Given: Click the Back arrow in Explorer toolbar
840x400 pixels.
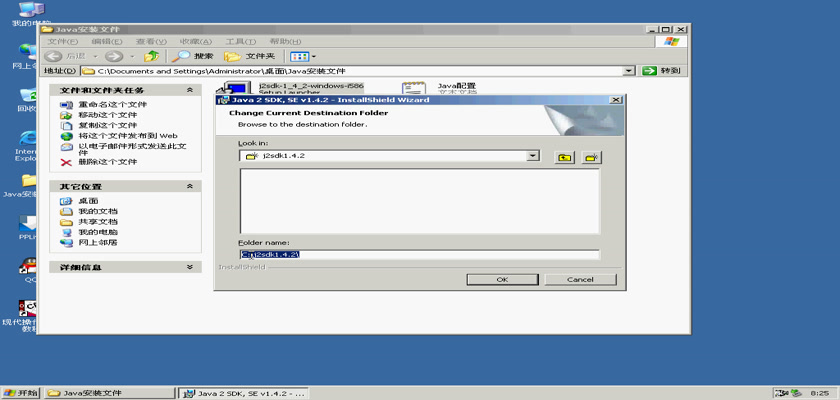Looking at the screenshot, I should click(53, 56).
